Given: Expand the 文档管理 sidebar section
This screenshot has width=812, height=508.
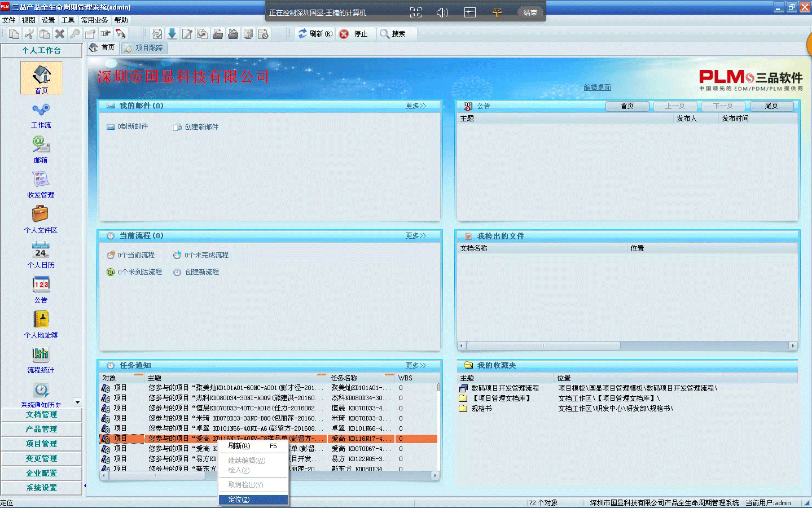Looking at the screenshot, I should pos(41,414).
